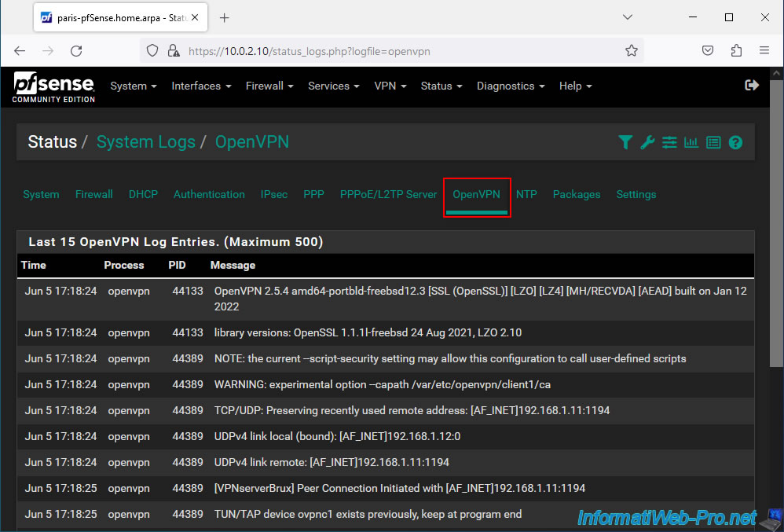
Task: Expand the Help menu
Action: click(x=576, y=86)
